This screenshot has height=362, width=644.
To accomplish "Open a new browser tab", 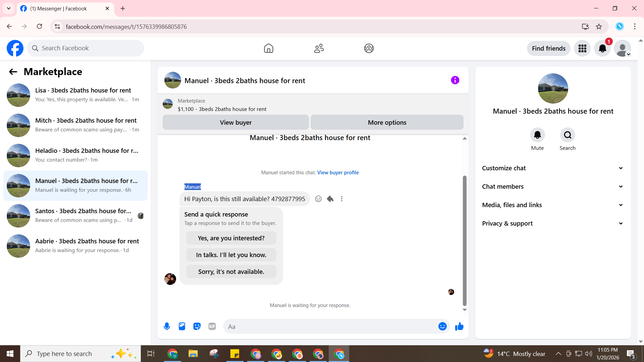I will tap(123, 8).
